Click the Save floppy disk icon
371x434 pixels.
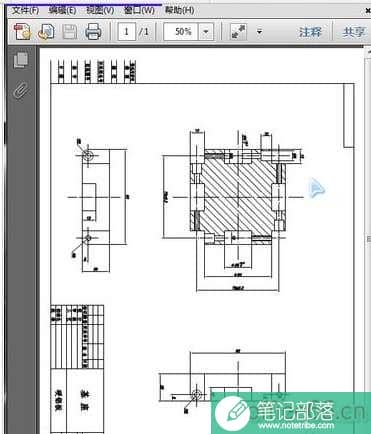click(x=70, y=32)
